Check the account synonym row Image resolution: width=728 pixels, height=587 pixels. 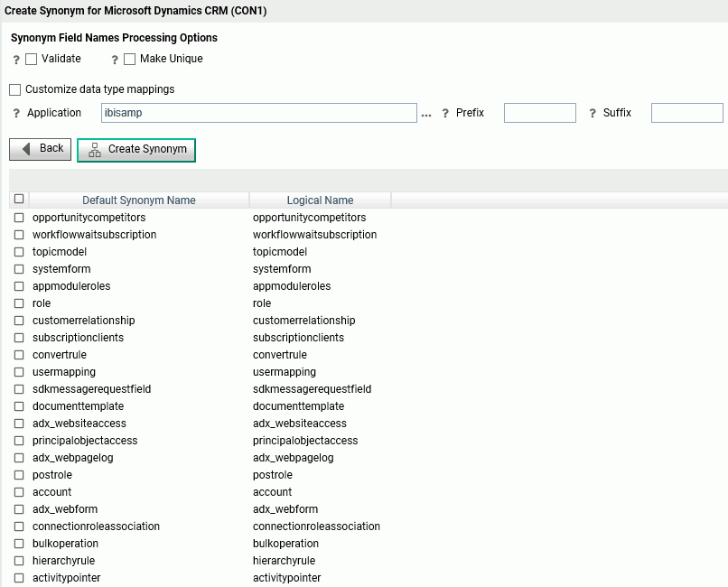[19, 492]
